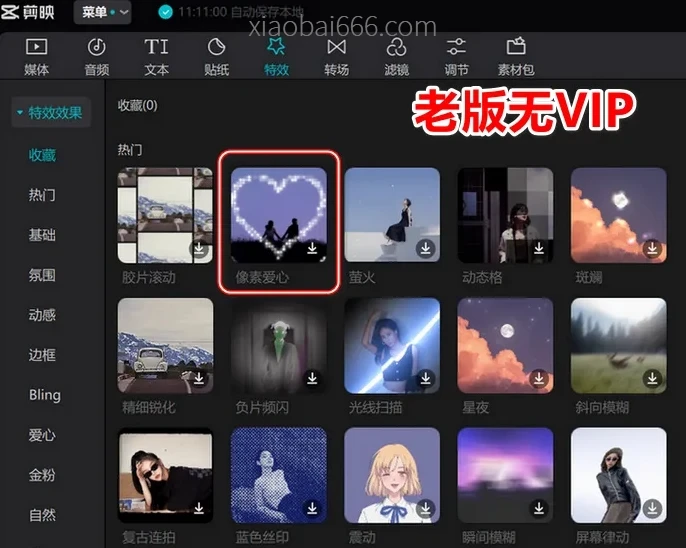686x548 pixels.
Task: Open the 文本 text tab
Action: coord(156,57)
